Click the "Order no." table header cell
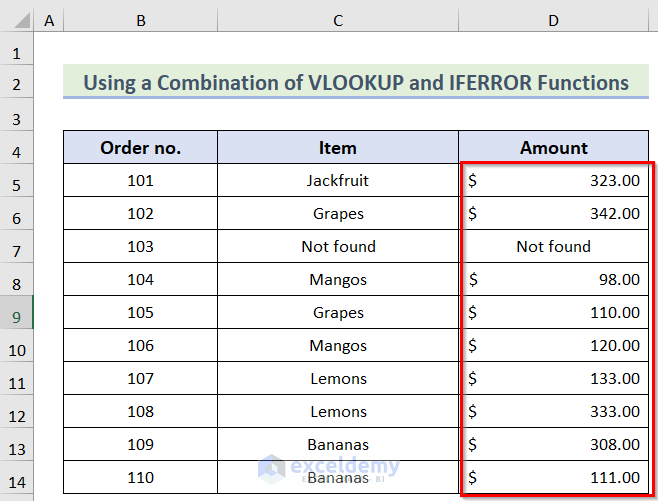The width and height of the screenshot is (658, 501). point(140,148)
